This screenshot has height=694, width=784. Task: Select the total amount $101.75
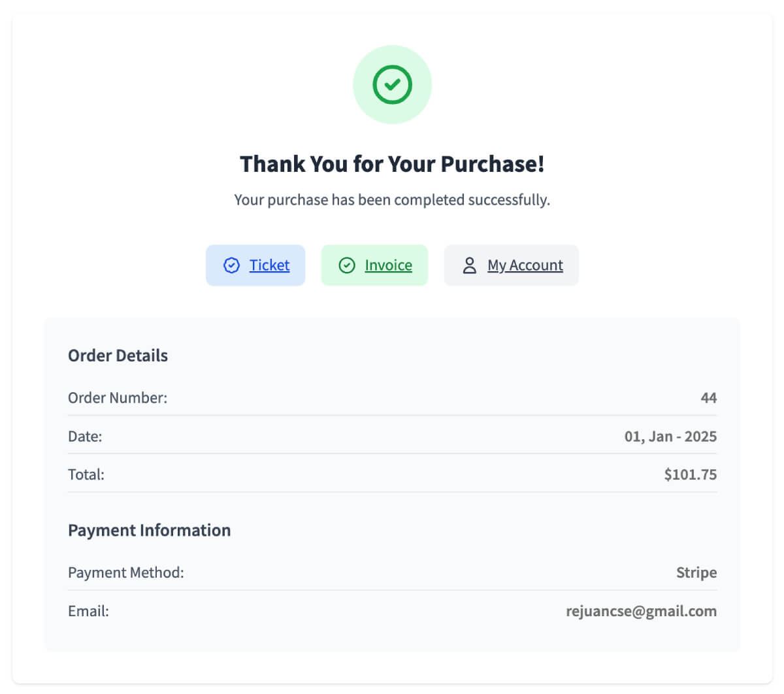point(690,474)
